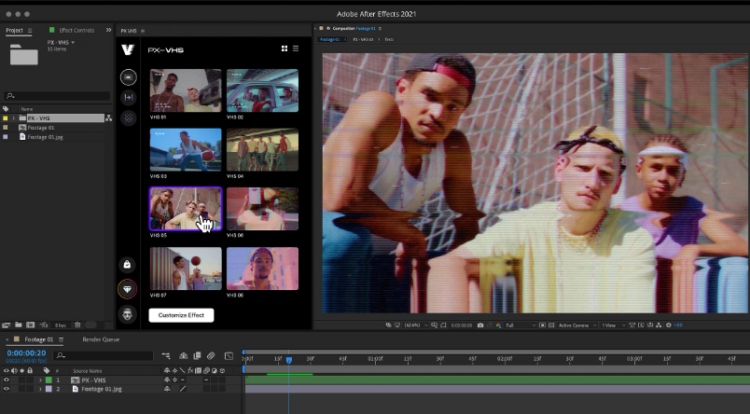The width and height of the screenshot is (750, 414).
Task: Hide the PX - VHS layer with the eye toggle
Action: point(6,380)
